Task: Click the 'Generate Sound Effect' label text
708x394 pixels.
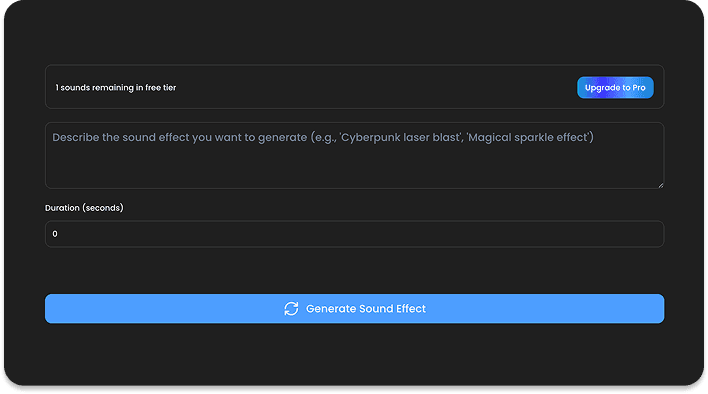Action: [366, 309]
